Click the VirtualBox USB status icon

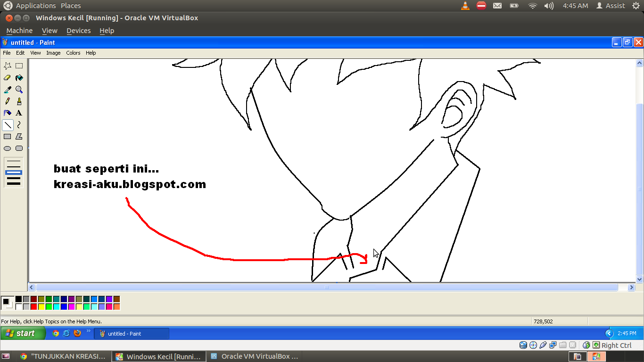click(543, 345)
